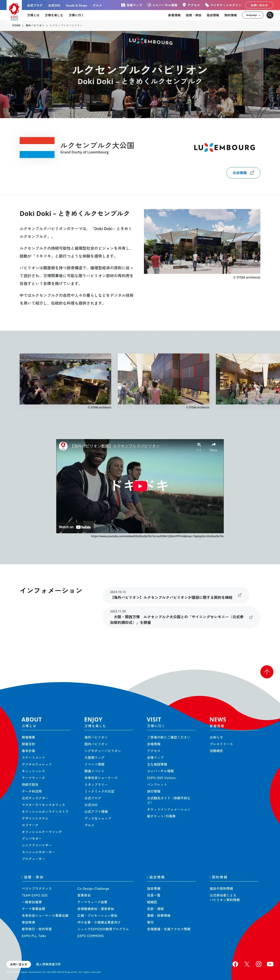Click the 公式情報 external link button
This screenshot has height=980, width=280.
tap(243, 173)
